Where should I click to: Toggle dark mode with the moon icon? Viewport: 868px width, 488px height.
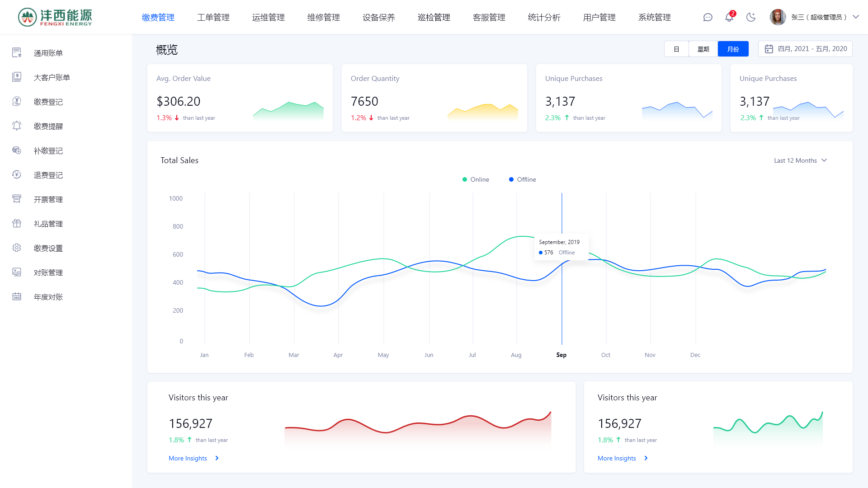coord(751,17)
